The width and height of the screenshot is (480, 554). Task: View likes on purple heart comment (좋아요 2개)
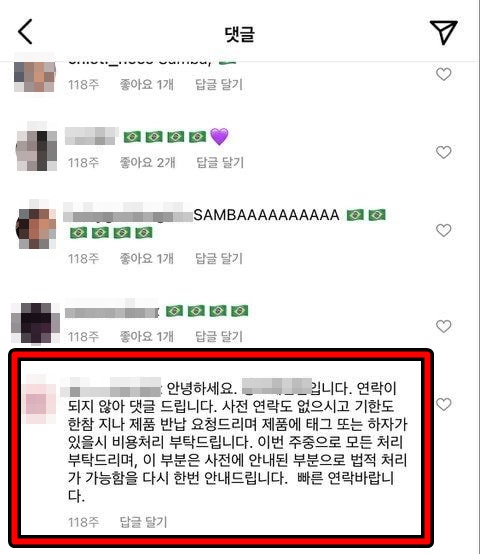147,163
